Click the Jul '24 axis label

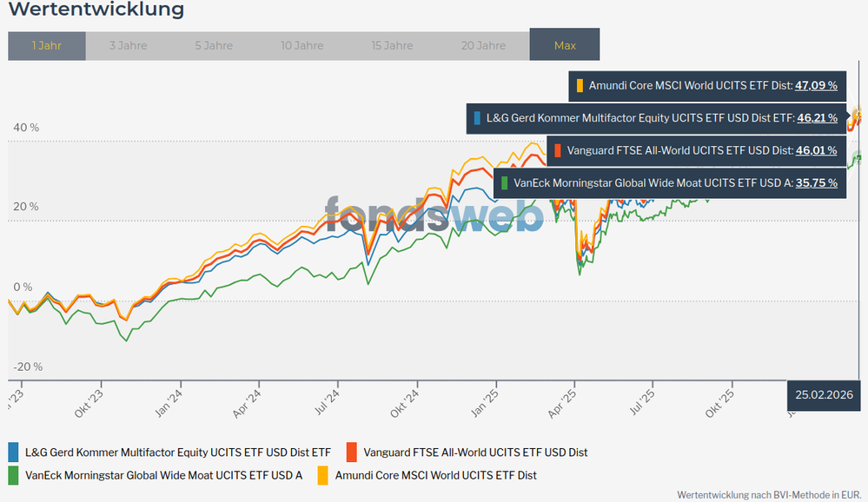pos(328,402)
